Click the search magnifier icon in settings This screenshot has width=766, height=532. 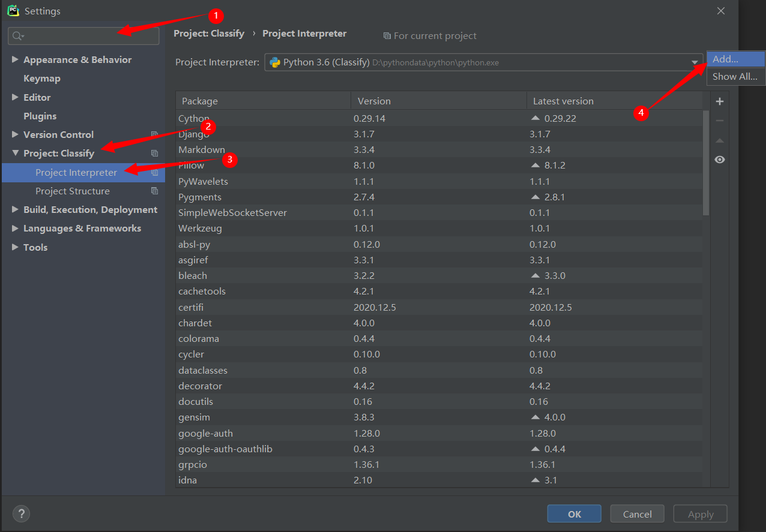[x=18, y=36]
